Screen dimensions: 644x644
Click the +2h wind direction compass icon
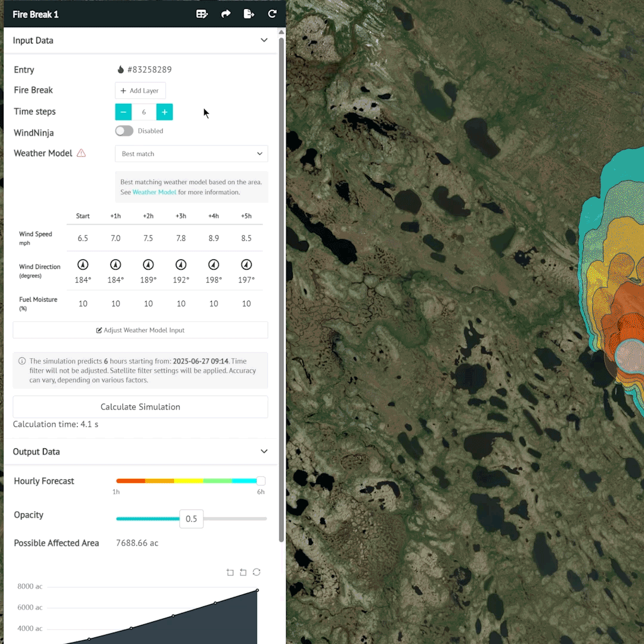coord(148,265)
